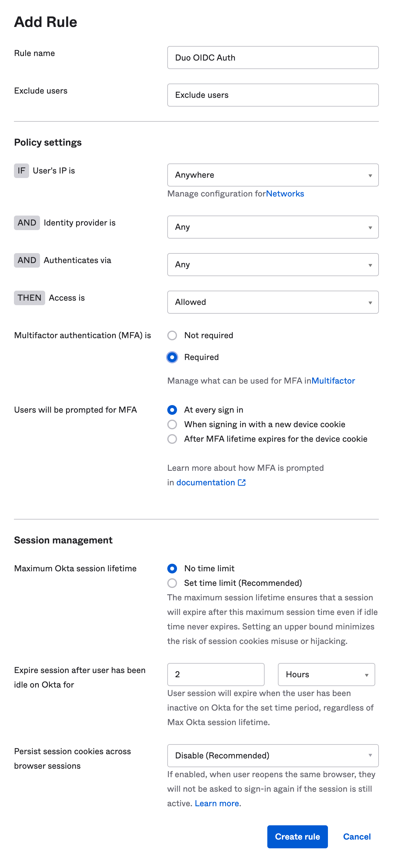Follow the Networks configuration link
Image resolution: width=394 pixels, height=868 pixels.
(285, 193)
